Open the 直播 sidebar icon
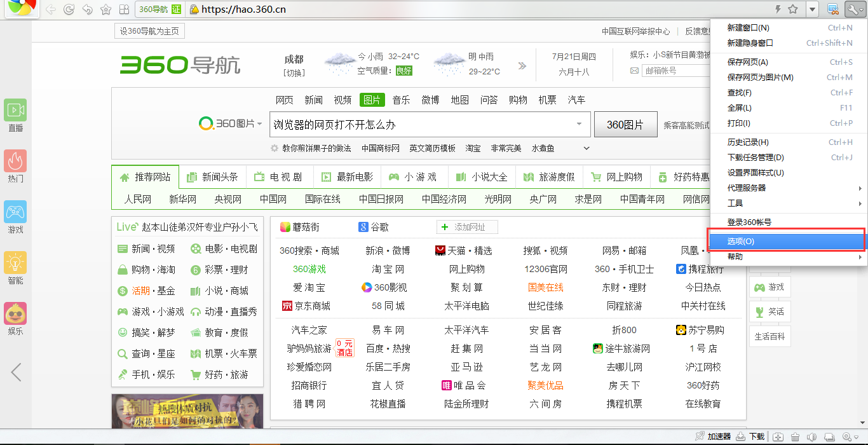868x445 pixels. coord(15,110)
